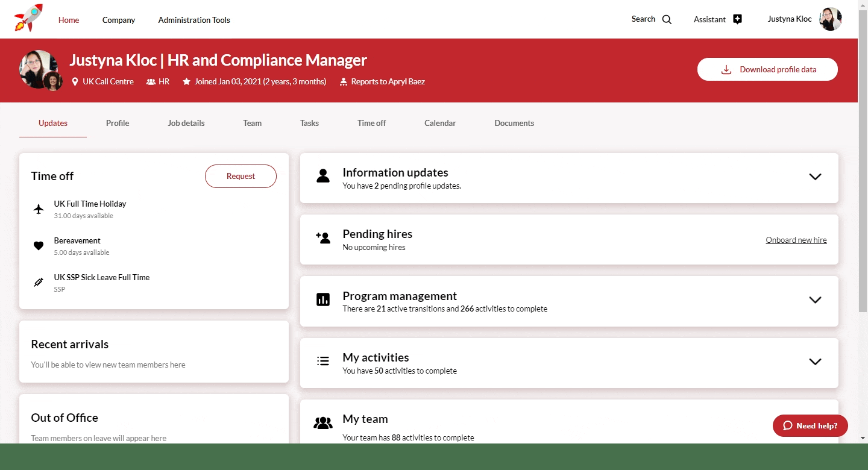Click the My team group icon
The height and width of the screenshot is (470, 868).
pos(323,423)
